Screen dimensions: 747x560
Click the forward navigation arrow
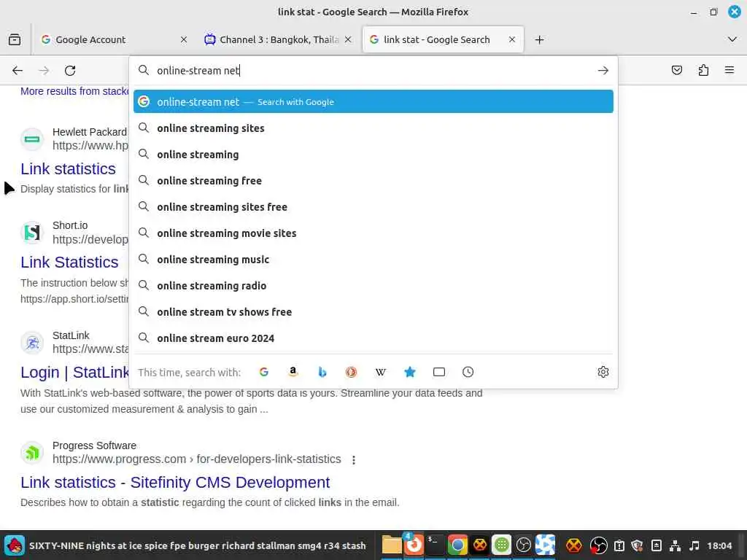pyautogui.click(x=44, y=71)
